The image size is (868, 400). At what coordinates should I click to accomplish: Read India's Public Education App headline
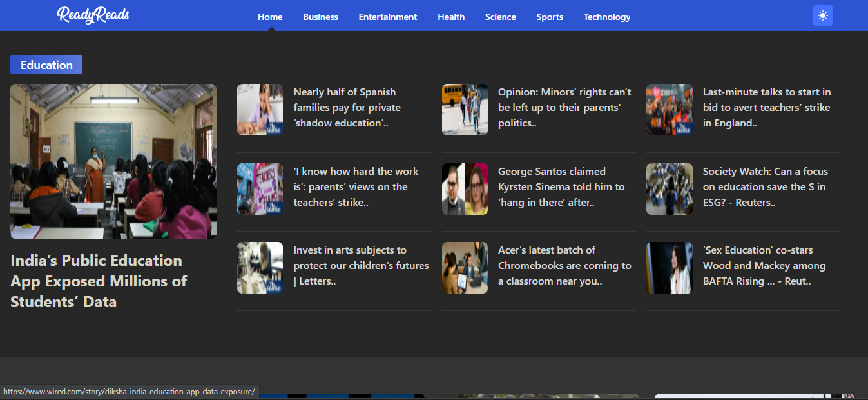99,281
